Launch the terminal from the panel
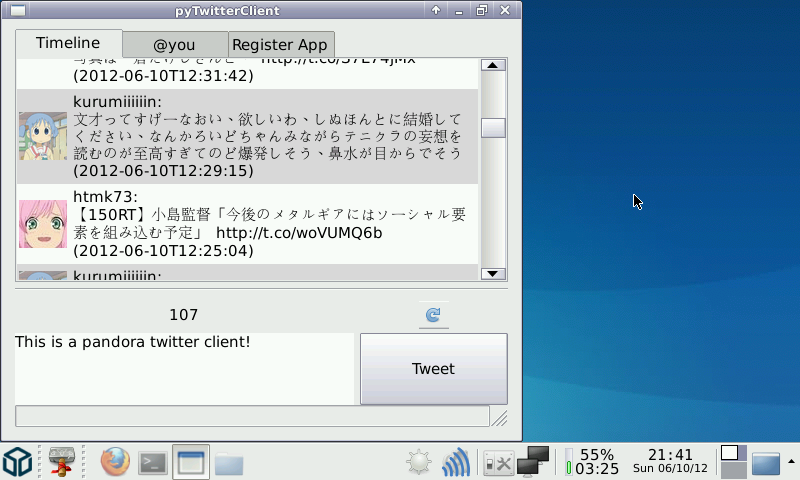The width and height of the screenshot is (800, 480). [x=153, y=463]
